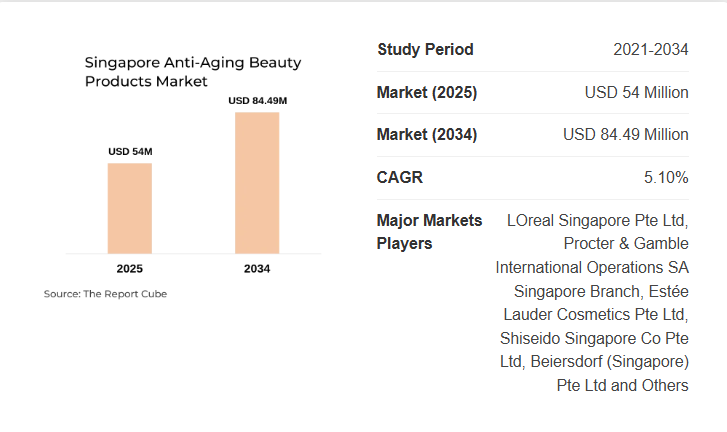Select the USD 84.49 Million table value
Viewport: 727px width, 432px height.
tap(625, 135)
